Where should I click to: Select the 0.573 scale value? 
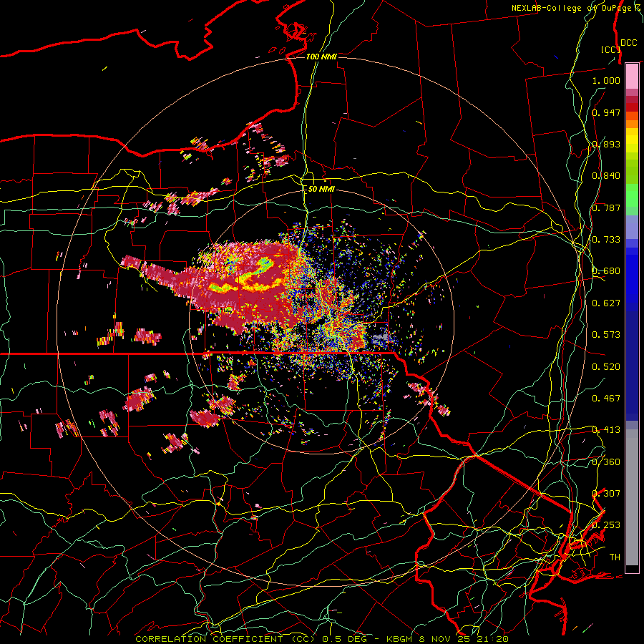click(x=606, y=335)
